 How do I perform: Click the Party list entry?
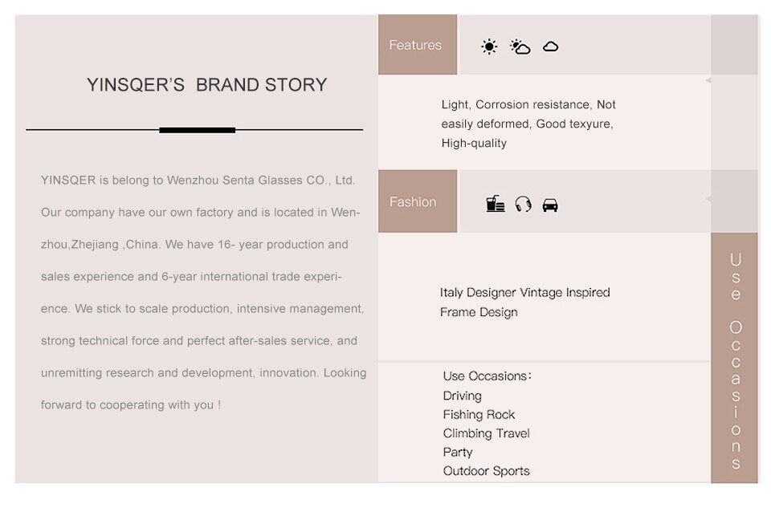458,452
